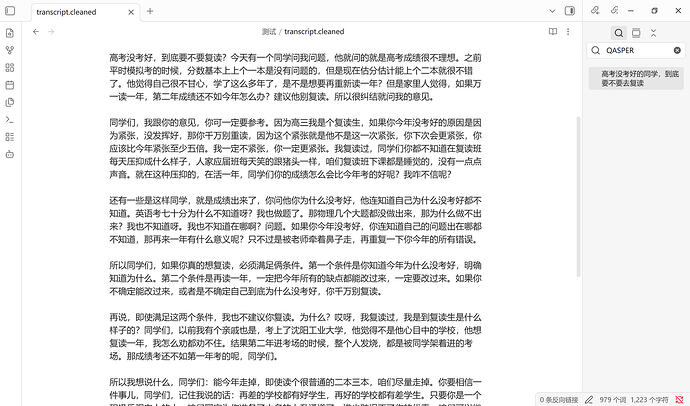Navigate back with the left arrow
The height and width of the screenshot is (406, 690).
click(36, 32)
